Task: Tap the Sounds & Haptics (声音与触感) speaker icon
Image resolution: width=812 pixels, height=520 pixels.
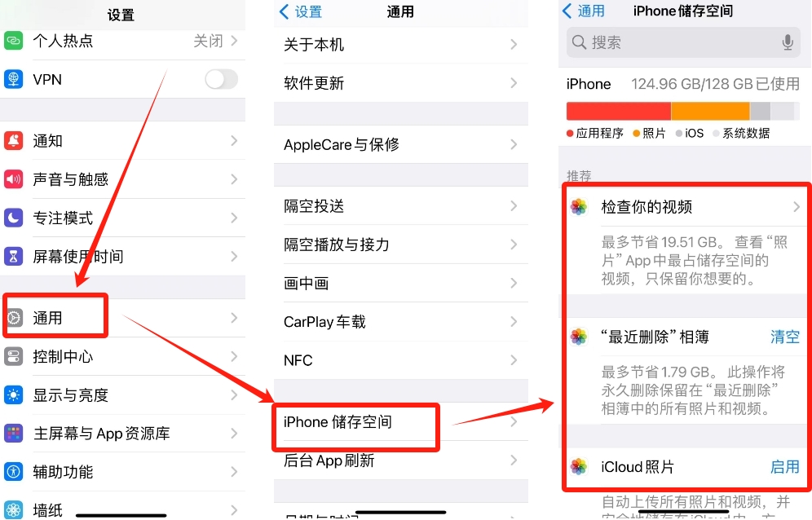Action: [14, 179]
